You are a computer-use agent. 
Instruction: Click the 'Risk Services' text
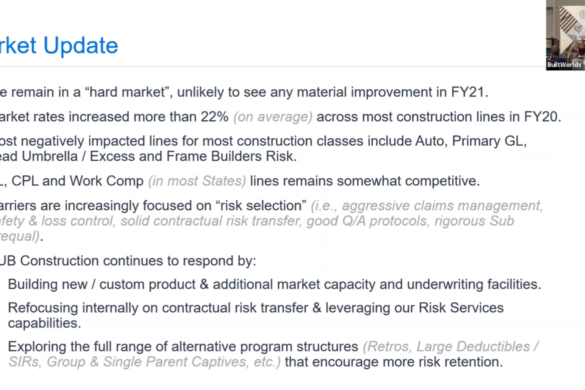(461, 308)
